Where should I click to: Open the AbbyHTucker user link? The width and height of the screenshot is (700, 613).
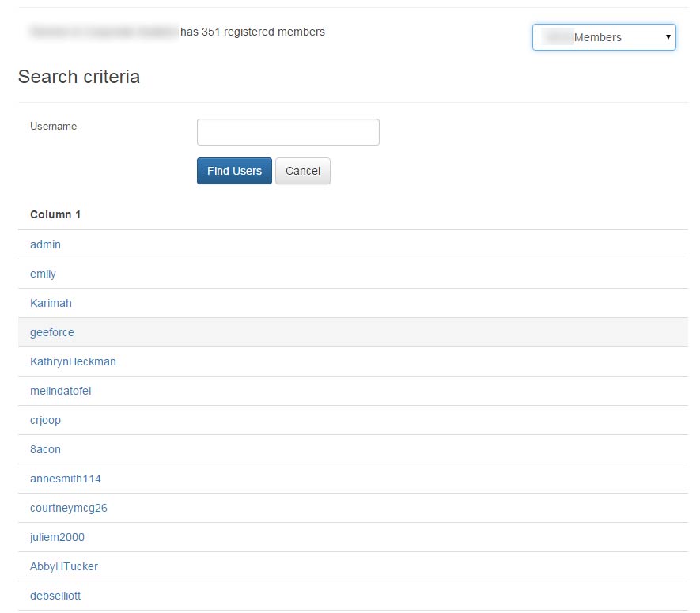coord(64,566)
